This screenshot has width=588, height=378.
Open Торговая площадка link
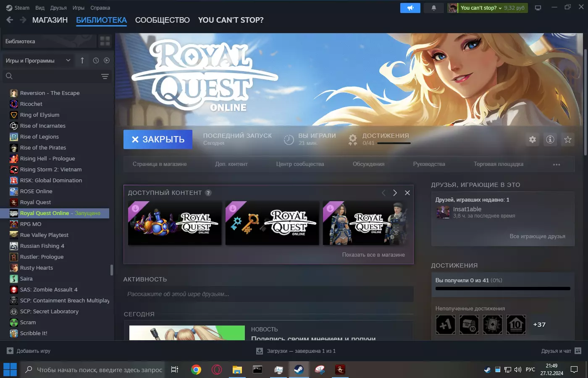pos(499,164)
